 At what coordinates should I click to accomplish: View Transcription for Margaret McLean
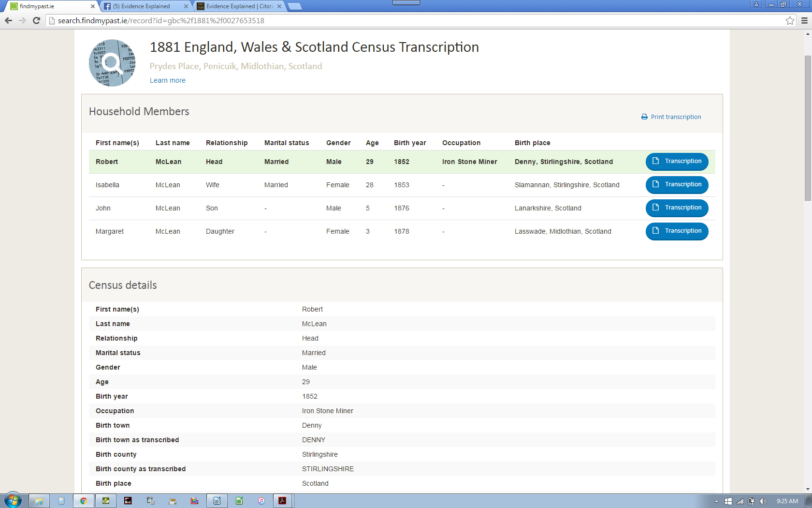[677, 231]
